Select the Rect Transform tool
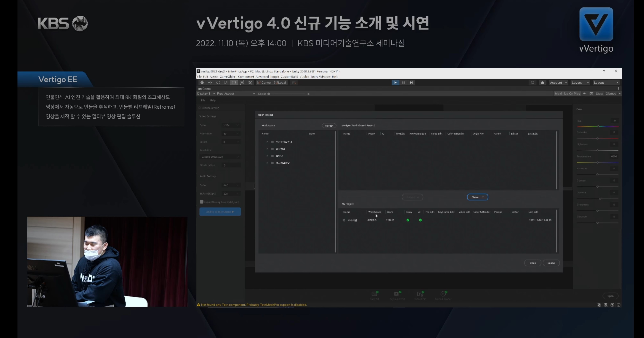 (x=234, y=83)
